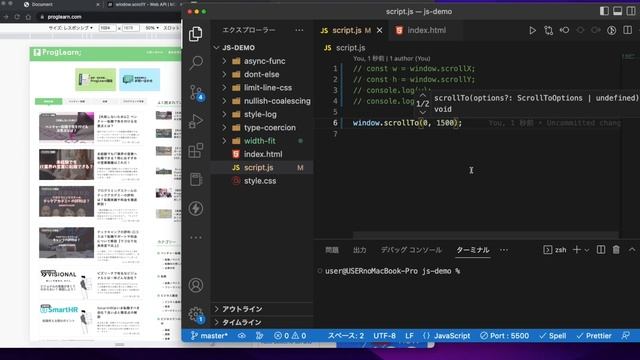This screenshot has width=640, height=360.
Task: Open Run and Debug view
Action: [x=196, y=121]
